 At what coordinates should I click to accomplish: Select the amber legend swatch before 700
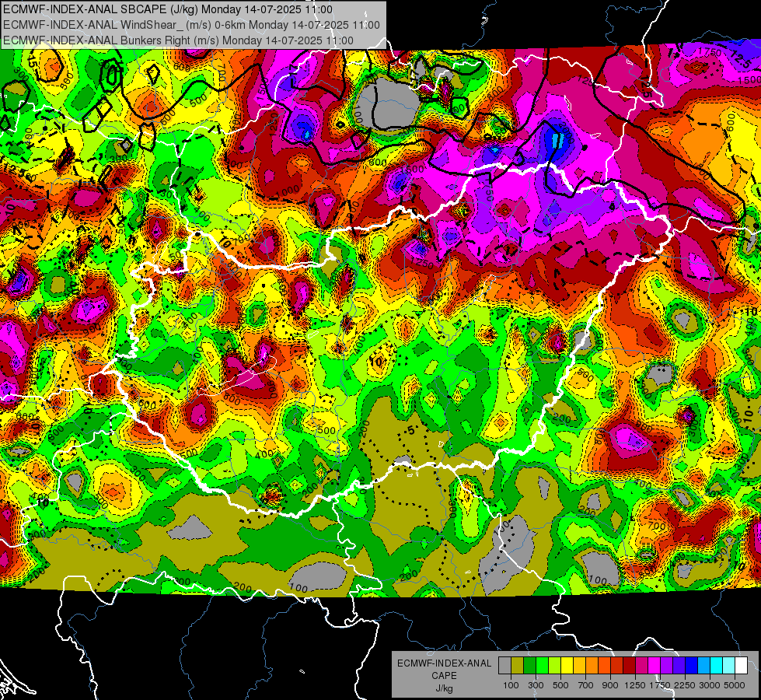(579, 665)
